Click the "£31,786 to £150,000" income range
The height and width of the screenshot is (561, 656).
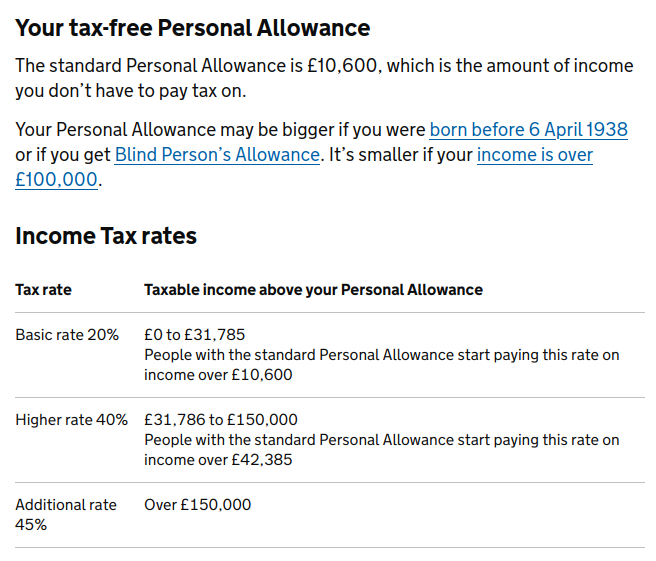221,420
